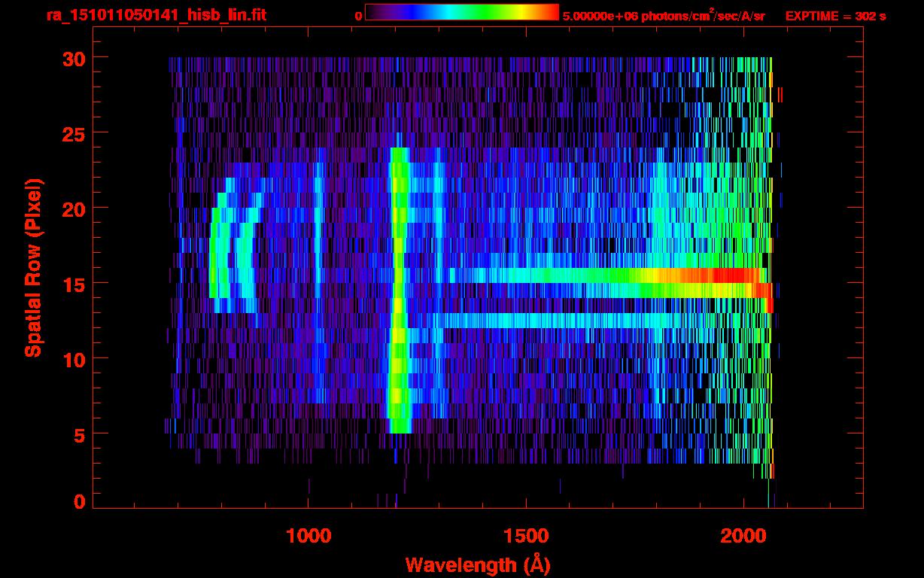The height and width of the screenshot is (578, 924).
Task: Click the y-axis tick label 0
Action: [78, 501]
